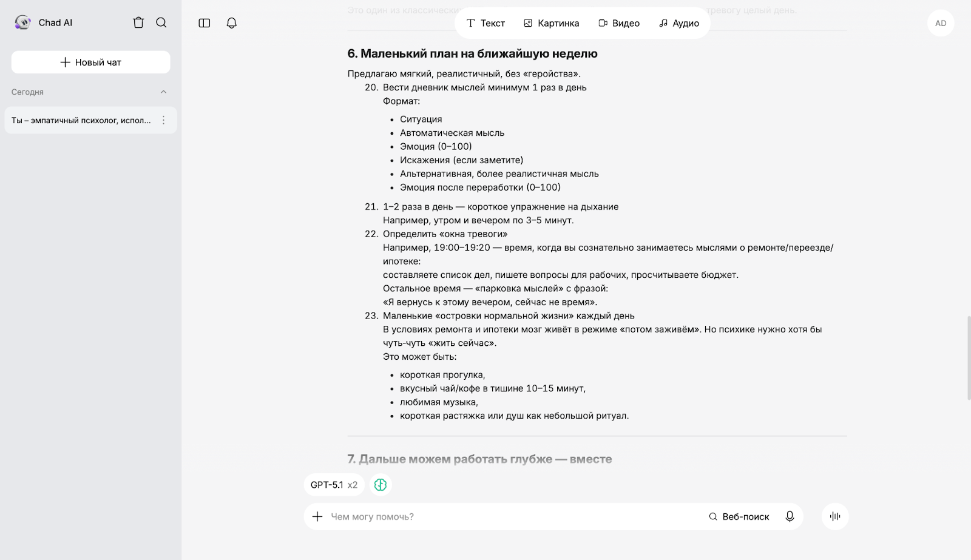Click the Новый чат button
971x560 pixels.
91,62
